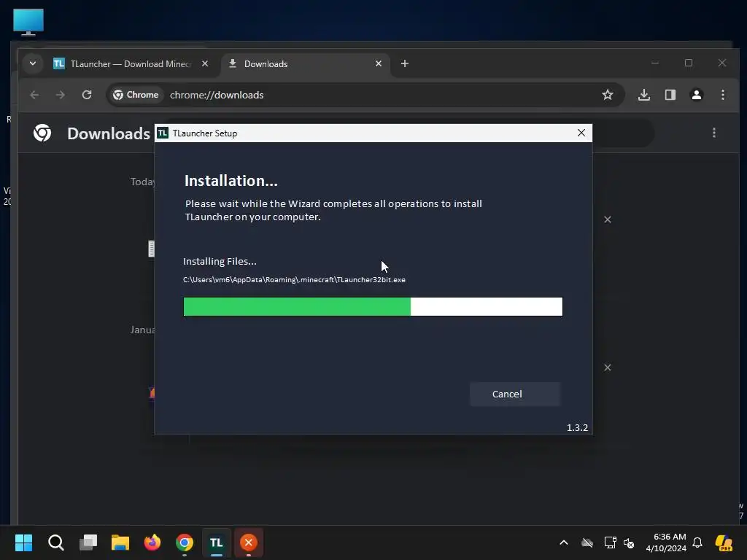Open Downloads page more actions menu
This screenshot has height=560, width=747.
(713, 133)
